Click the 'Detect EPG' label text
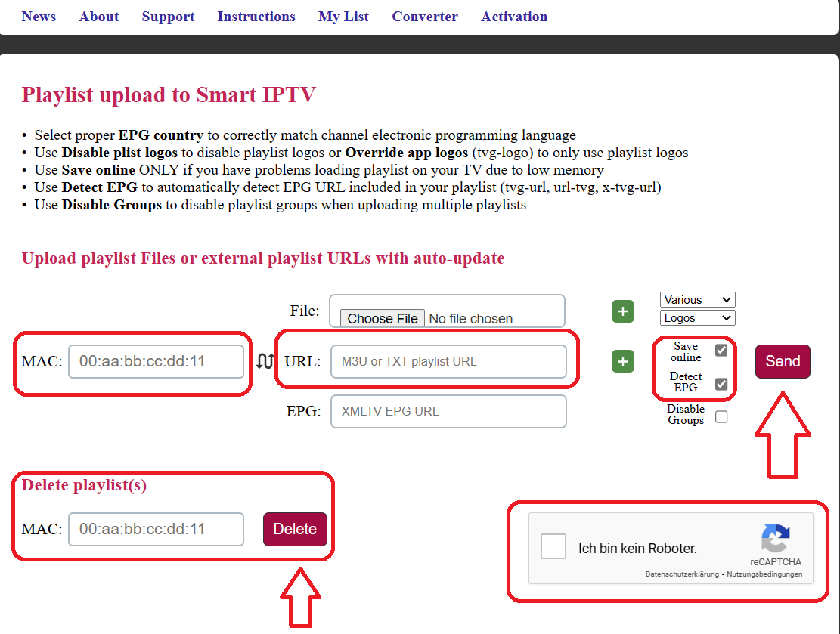 point(686,382)
